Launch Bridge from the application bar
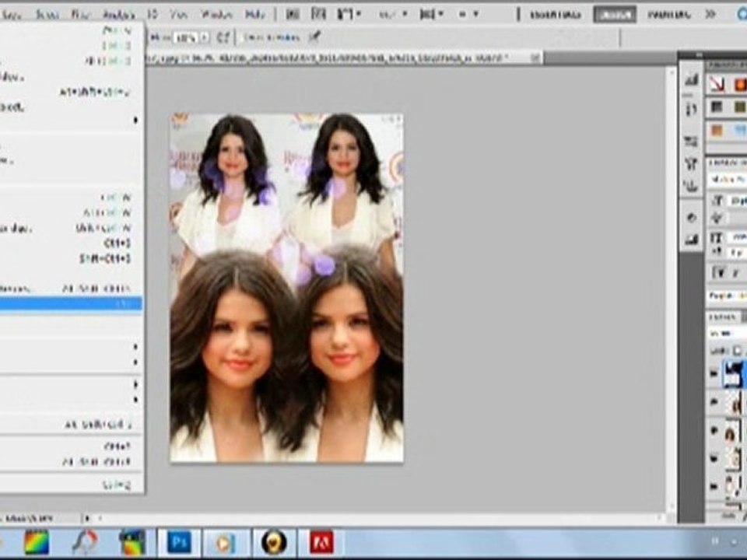Image resolution: width=747 pixels, height=560 pixels. click(x=293, y=14)
